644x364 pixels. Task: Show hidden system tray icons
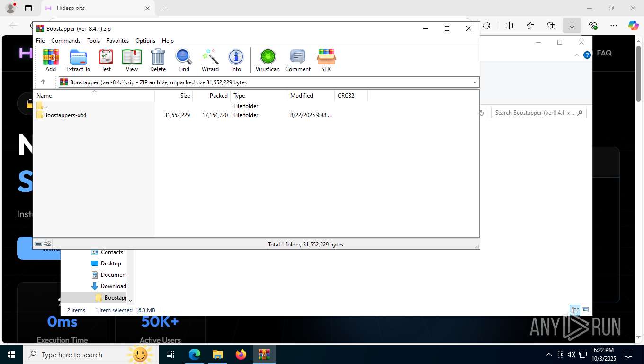click(549, 355)
